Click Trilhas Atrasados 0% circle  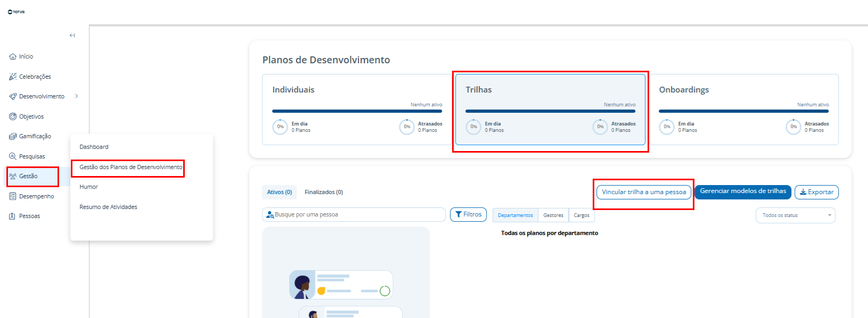point(600,127)
